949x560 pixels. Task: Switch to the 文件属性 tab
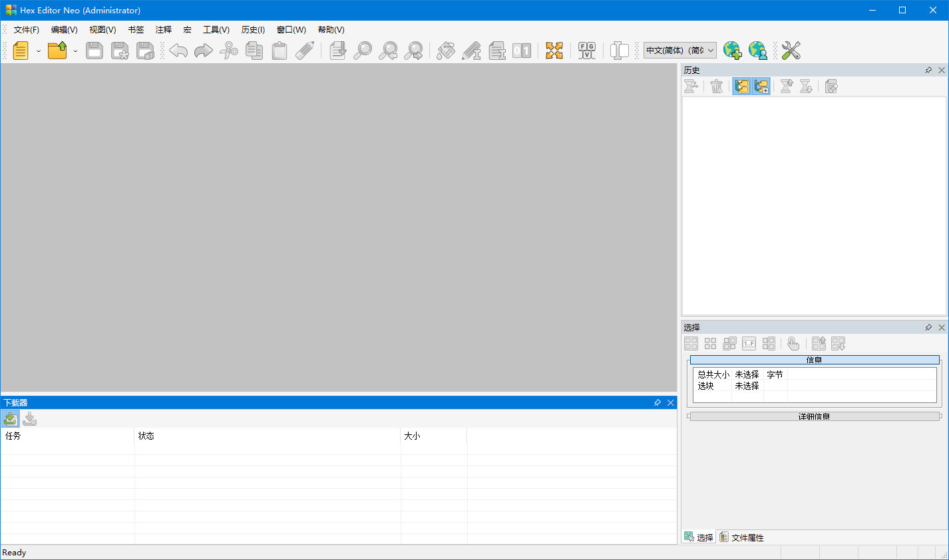click(741, 537)
